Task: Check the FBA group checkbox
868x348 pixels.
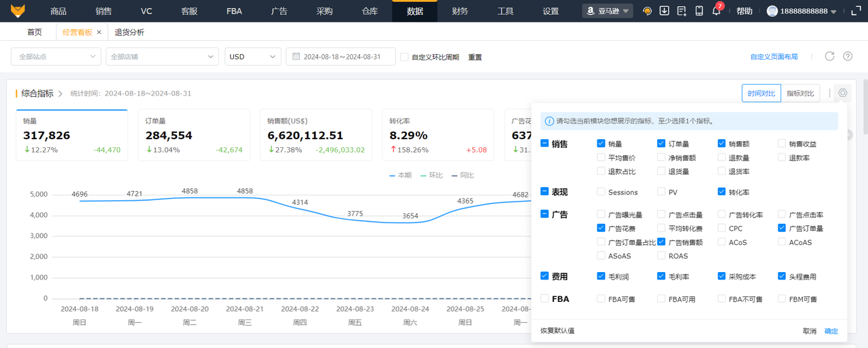Action: point(545,298)
